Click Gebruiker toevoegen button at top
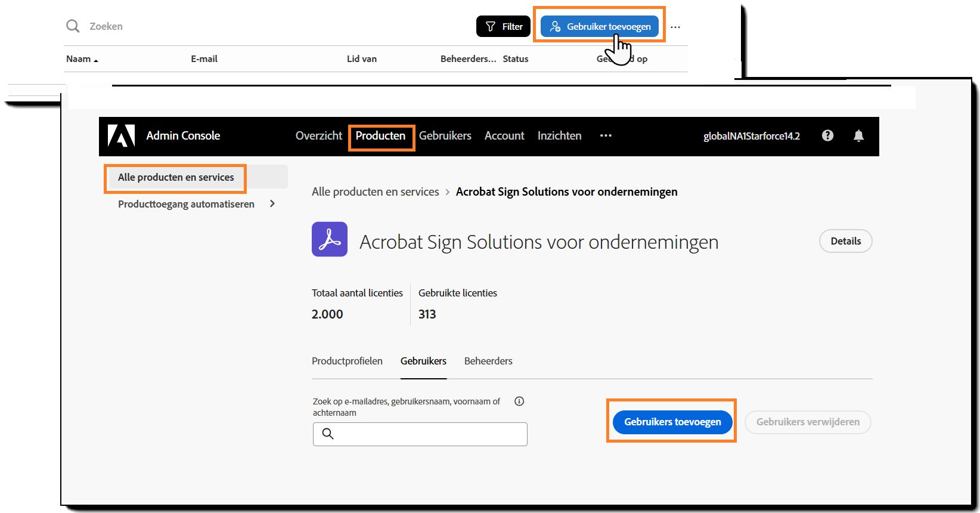 (x=600, y=26)
